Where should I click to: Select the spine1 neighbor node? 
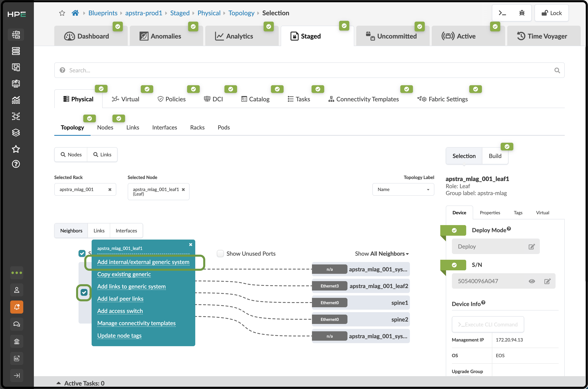coord(361,303)
